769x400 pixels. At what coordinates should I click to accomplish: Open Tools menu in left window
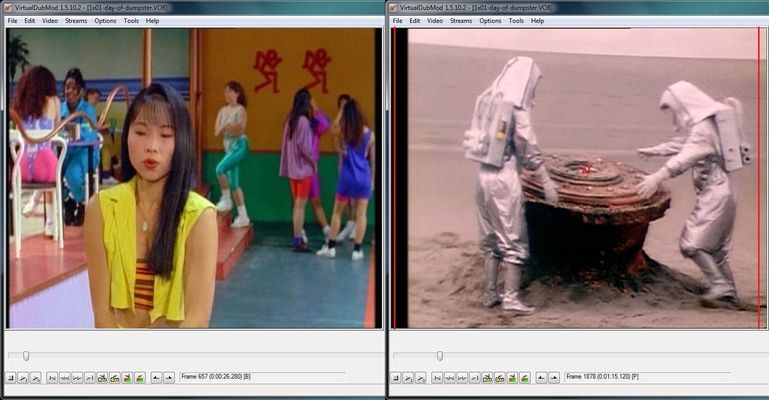pos(131,21)
